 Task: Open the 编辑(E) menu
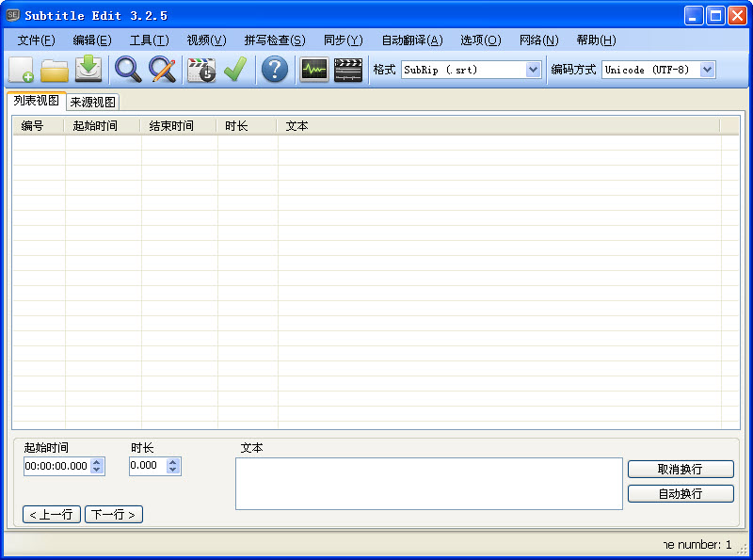(x=92, y=40)
